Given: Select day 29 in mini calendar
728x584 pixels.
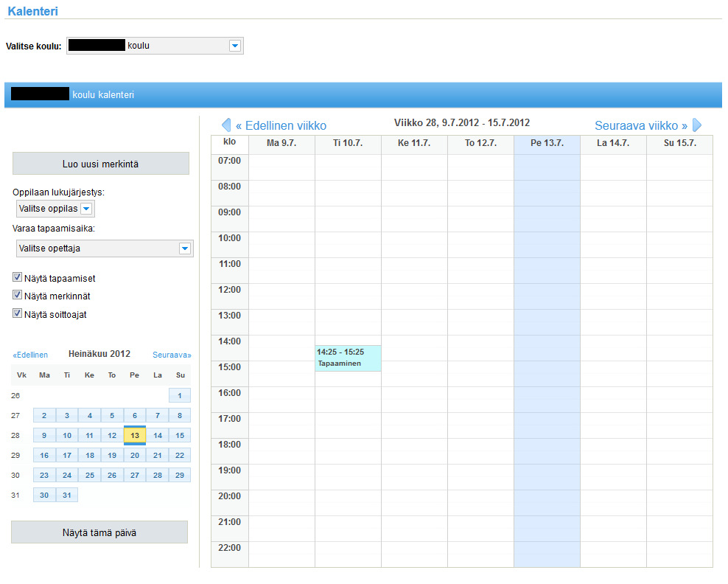Looking at the screenshot, I should click(x=180, y=476).
